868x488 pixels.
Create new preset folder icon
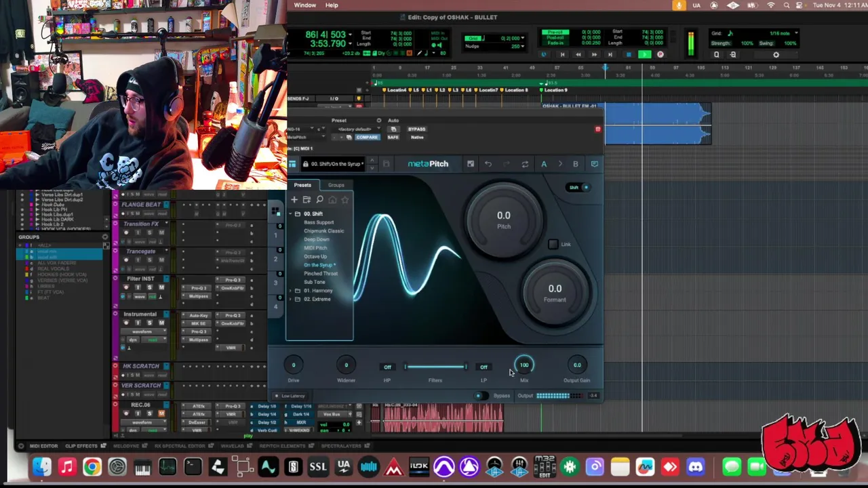[307, 200]
